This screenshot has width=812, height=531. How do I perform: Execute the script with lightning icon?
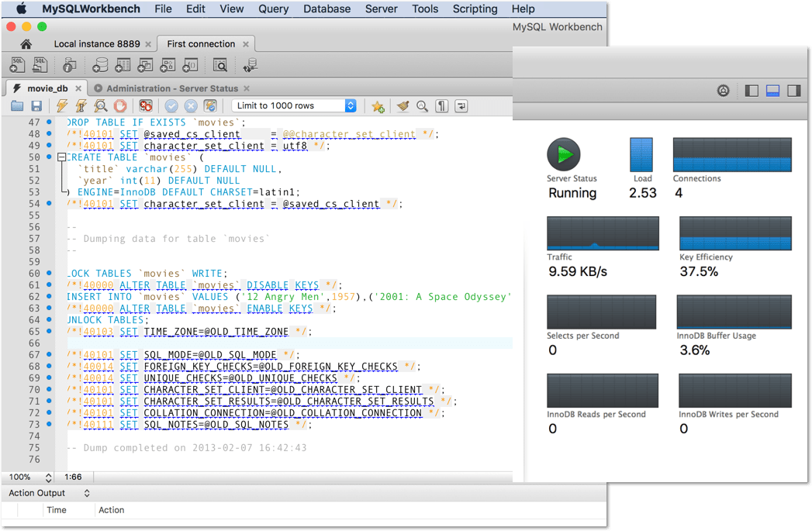point(61,105)
